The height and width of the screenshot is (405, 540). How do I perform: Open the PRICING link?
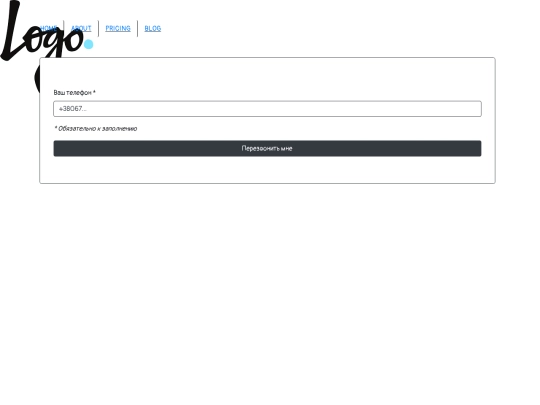(x=118, y=28)
